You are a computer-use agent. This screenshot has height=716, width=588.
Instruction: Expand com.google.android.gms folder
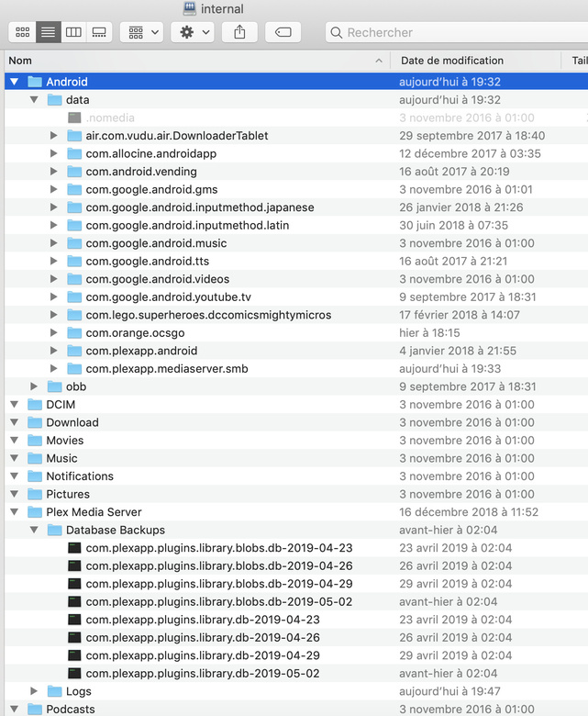(54, 189)
